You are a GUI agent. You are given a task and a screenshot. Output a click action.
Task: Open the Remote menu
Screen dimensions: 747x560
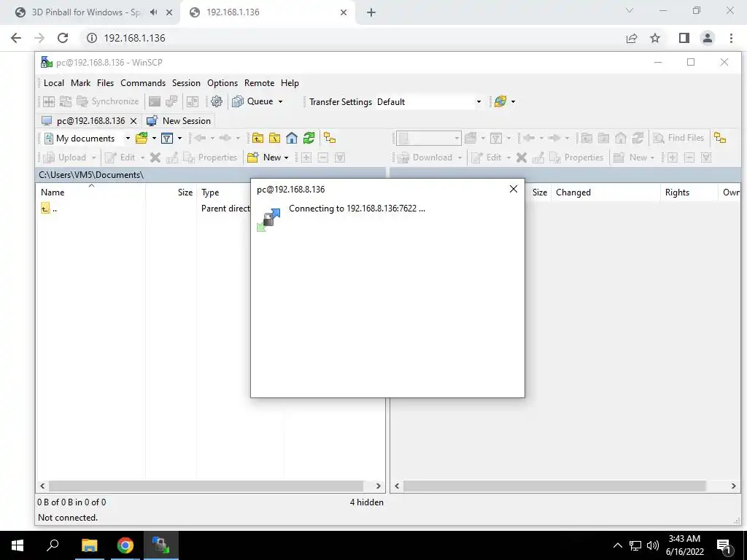[x=259, y=83]
